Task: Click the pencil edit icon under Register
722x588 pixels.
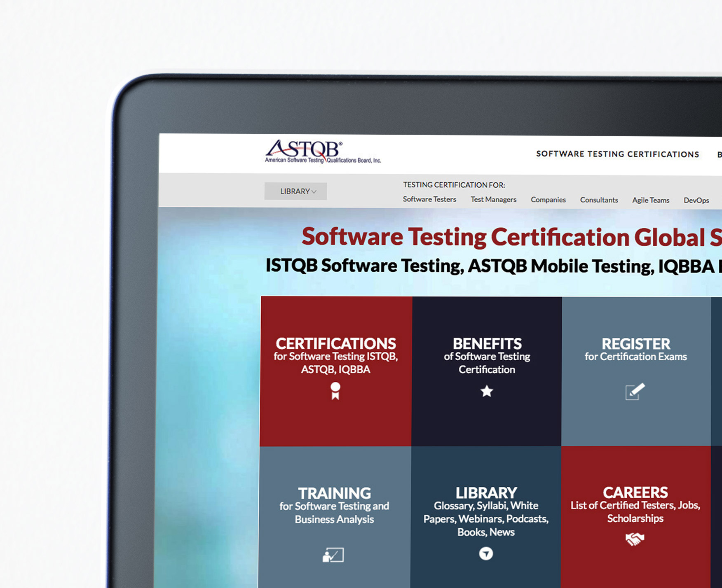Action: [635, 392]
